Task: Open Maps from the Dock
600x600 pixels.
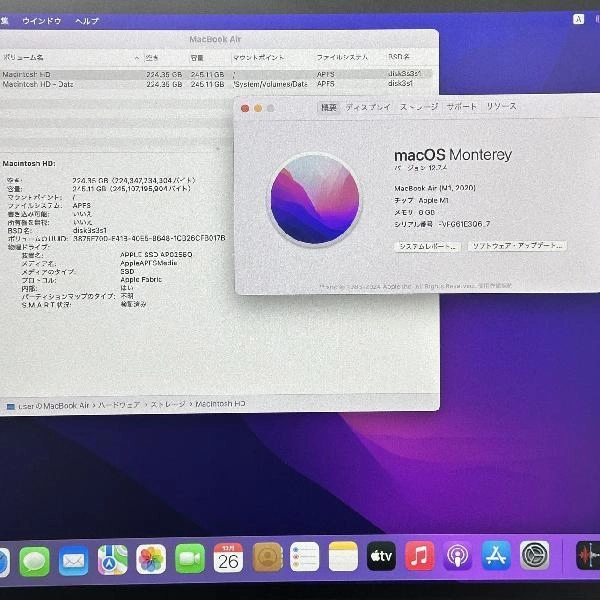Action: click(112, 560)
